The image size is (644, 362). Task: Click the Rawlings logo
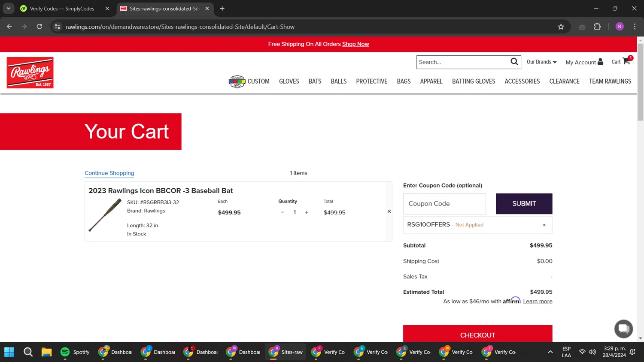[x=30, y=72]
